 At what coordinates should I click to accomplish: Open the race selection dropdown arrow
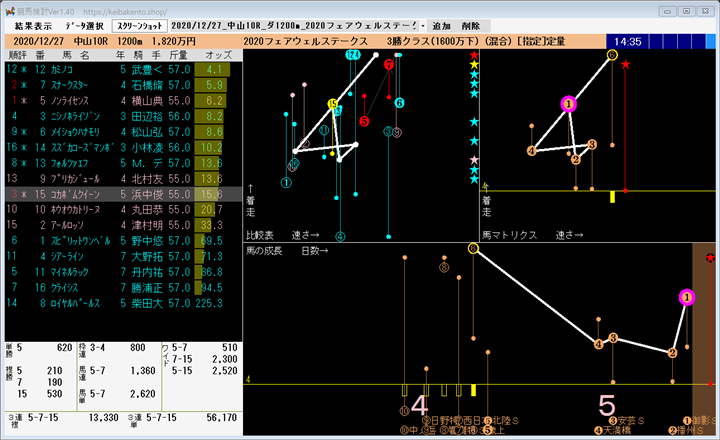click(423, 26)
